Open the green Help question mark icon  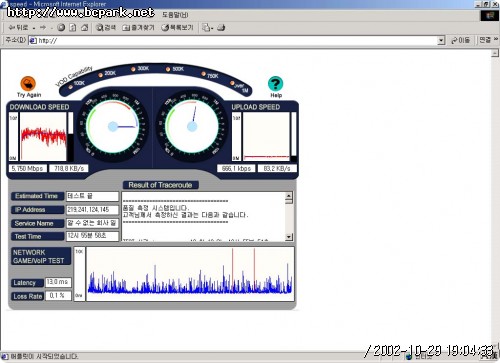[x=275, y=84]
